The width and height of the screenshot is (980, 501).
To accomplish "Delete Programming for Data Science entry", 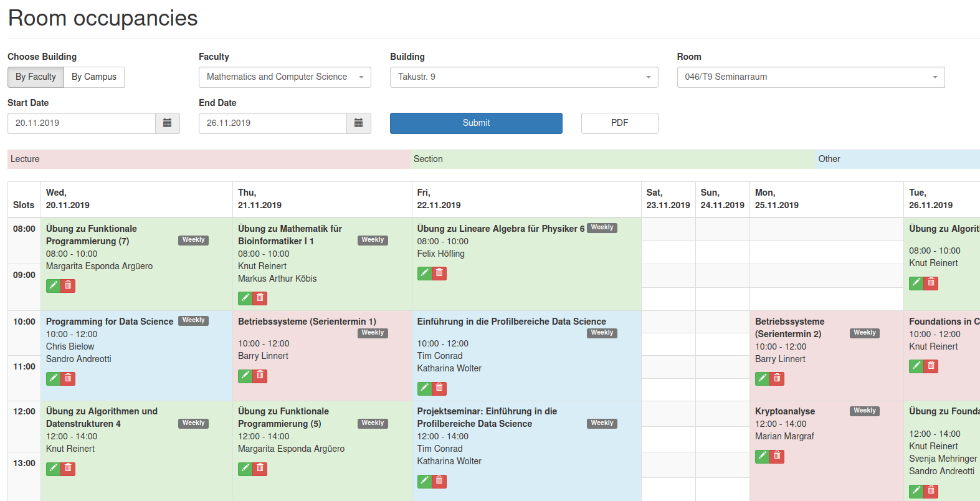I will click(68, 378).
